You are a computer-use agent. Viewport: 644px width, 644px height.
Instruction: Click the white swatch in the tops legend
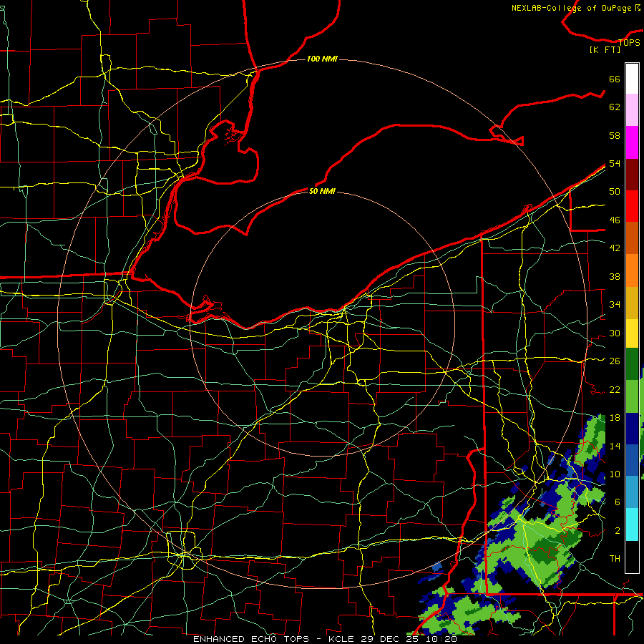(632, 79)
